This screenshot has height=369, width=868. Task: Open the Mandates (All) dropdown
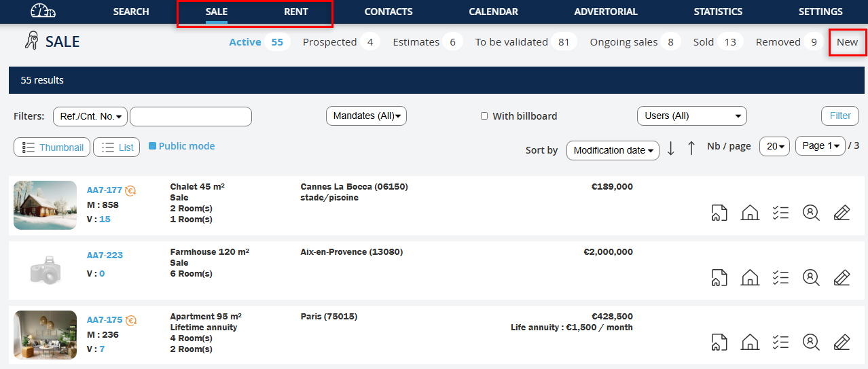(366, 116)
